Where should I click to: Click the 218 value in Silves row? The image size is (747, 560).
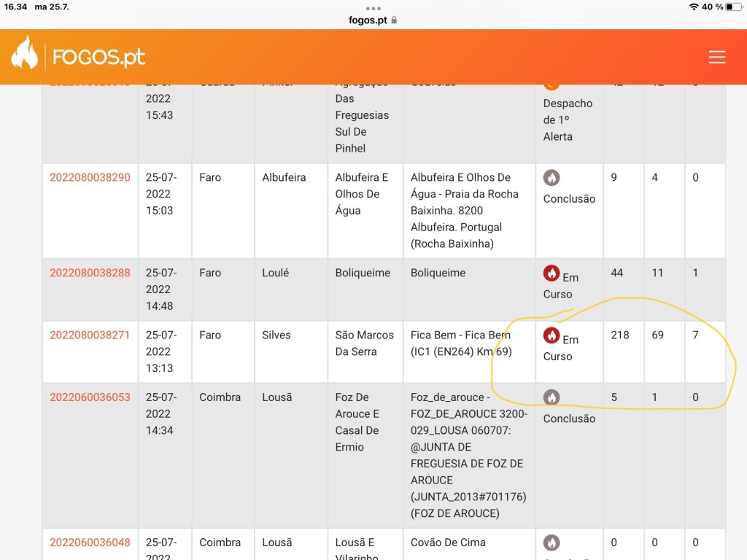[619, 335]
